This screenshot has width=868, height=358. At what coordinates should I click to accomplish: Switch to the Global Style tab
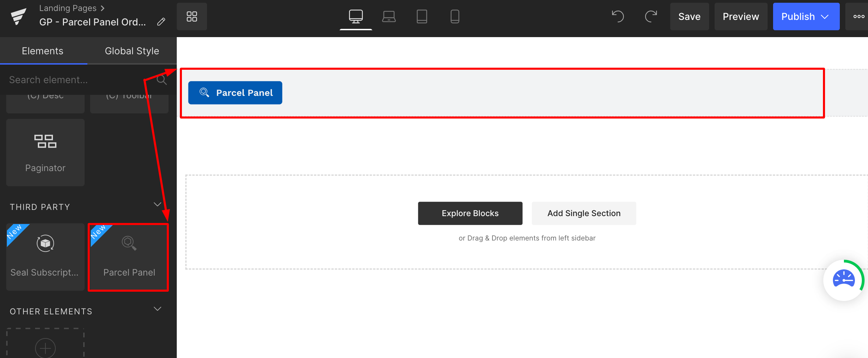point(132,51)
